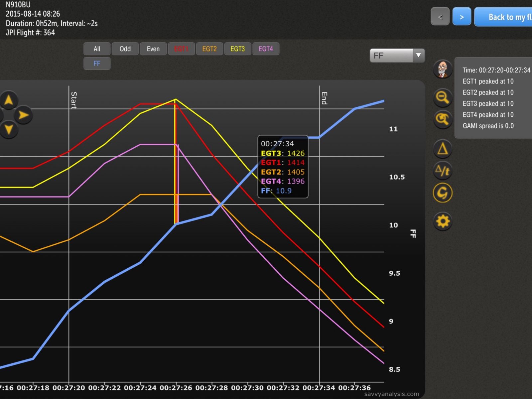
Task: Click the right arrow pan button
Action: click(x=23, y=115)
